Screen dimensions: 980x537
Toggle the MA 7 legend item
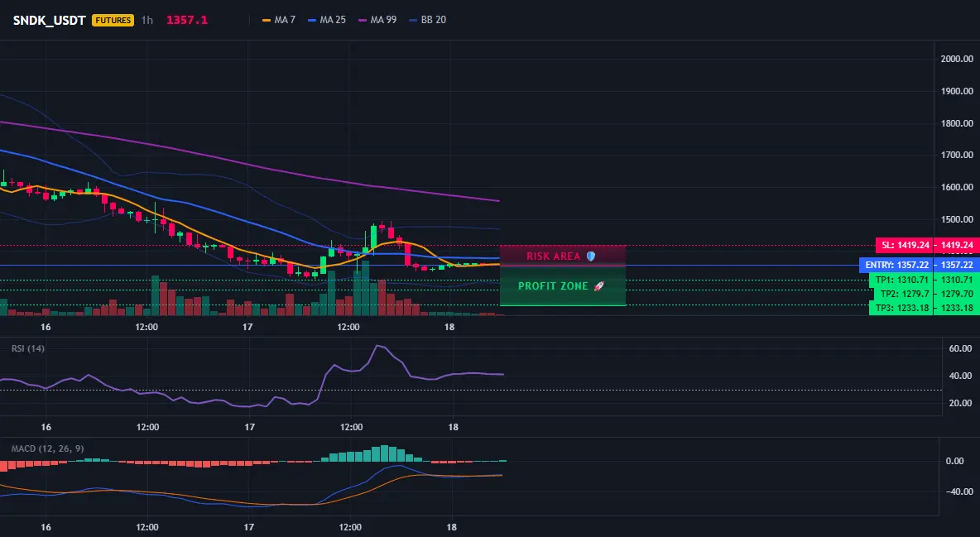coord(279,20)
